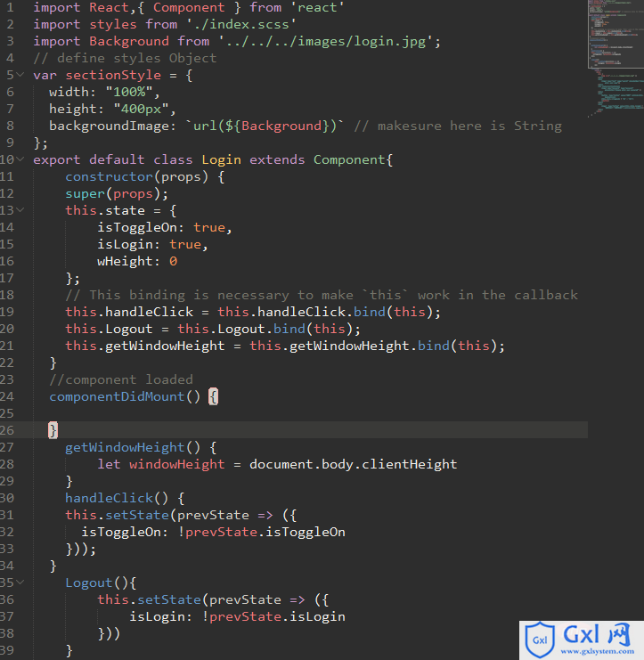This screenshot has height=660, width=644.
Task: Collapse the Logout method fold at line 35
Action: click(x=20, y=583)
